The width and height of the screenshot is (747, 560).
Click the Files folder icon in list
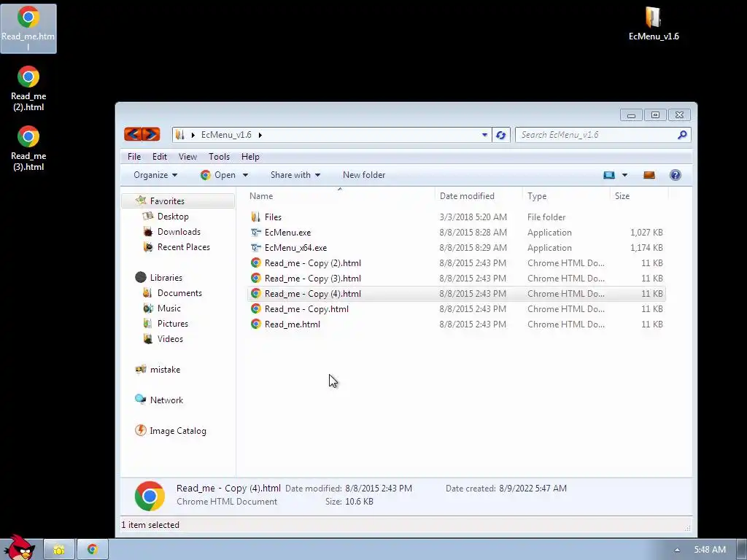coord(256,217)
